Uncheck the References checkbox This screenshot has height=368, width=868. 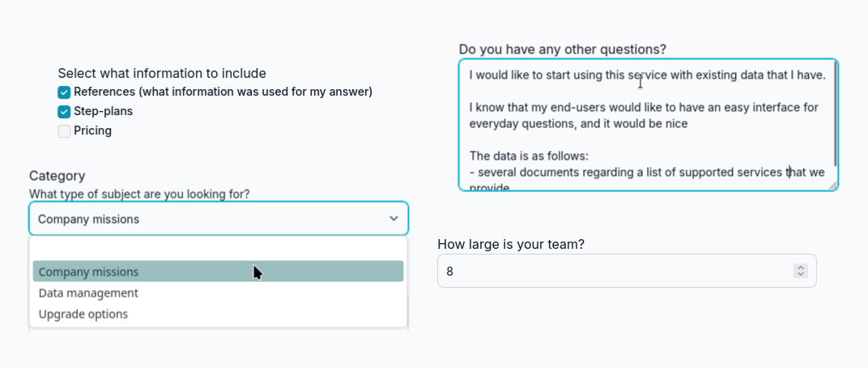(x=64, y=92)
